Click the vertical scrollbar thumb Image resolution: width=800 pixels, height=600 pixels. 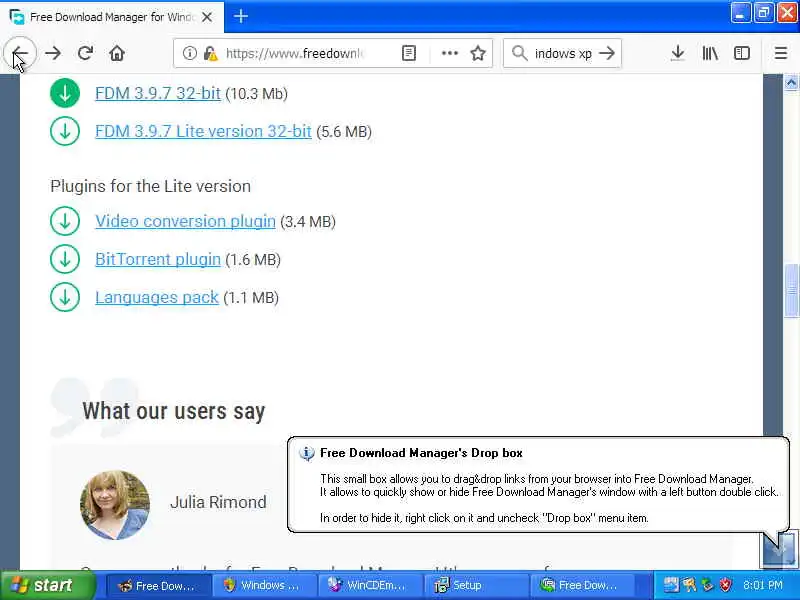pyautogui.click(x=791, y=291)
